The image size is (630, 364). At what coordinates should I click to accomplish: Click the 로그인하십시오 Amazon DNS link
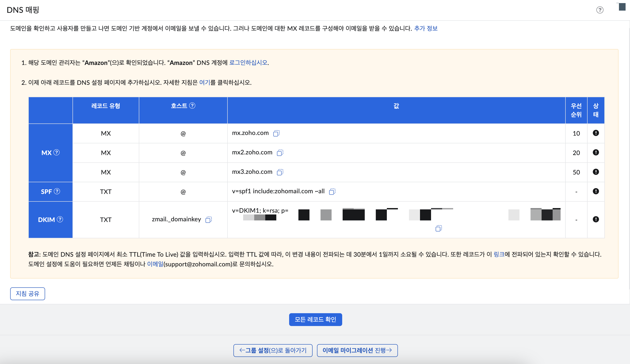tap(248, 63)
